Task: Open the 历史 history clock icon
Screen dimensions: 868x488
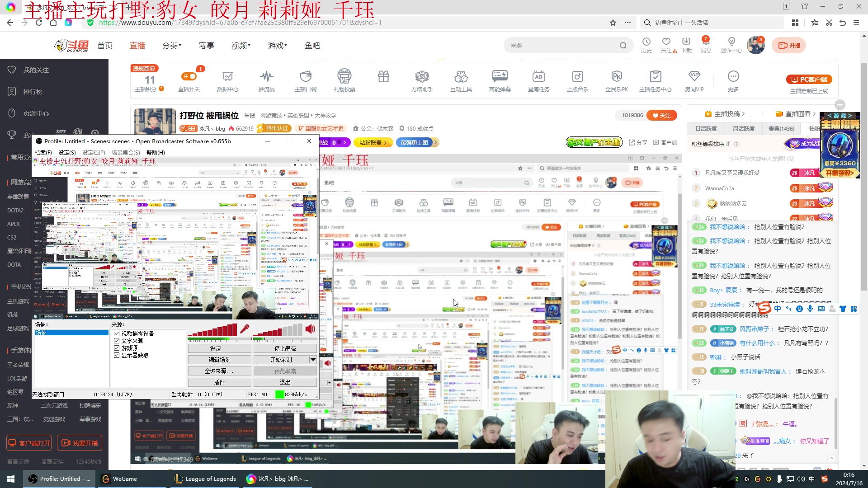Action: (646, 45)
